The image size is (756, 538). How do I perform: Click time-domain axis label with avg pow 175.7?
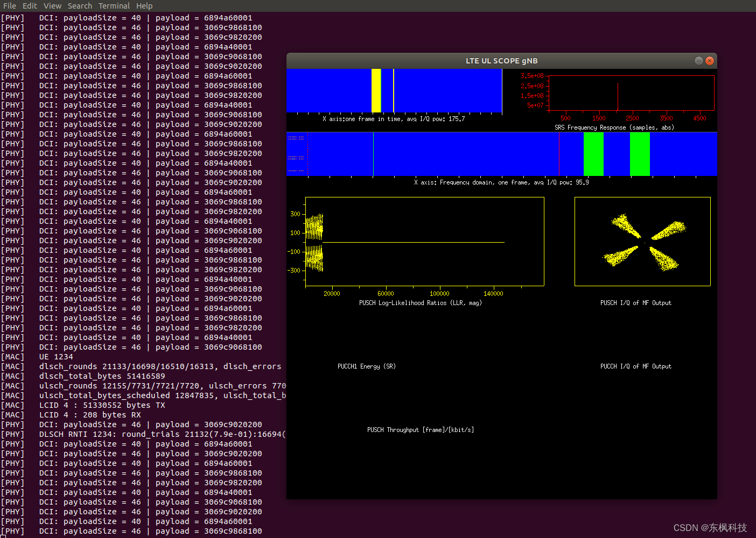click(394, 119)
